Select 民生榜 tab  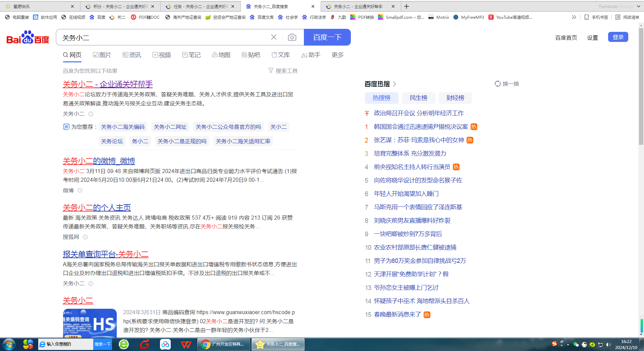coord(419,98)
